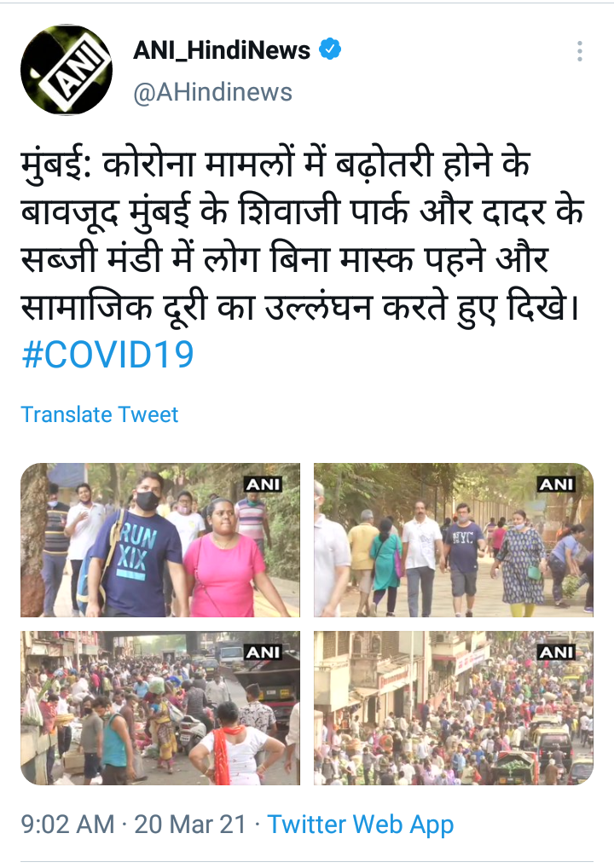
Task: Open the ANI profile avatar
Action: (x=67, y=70)
